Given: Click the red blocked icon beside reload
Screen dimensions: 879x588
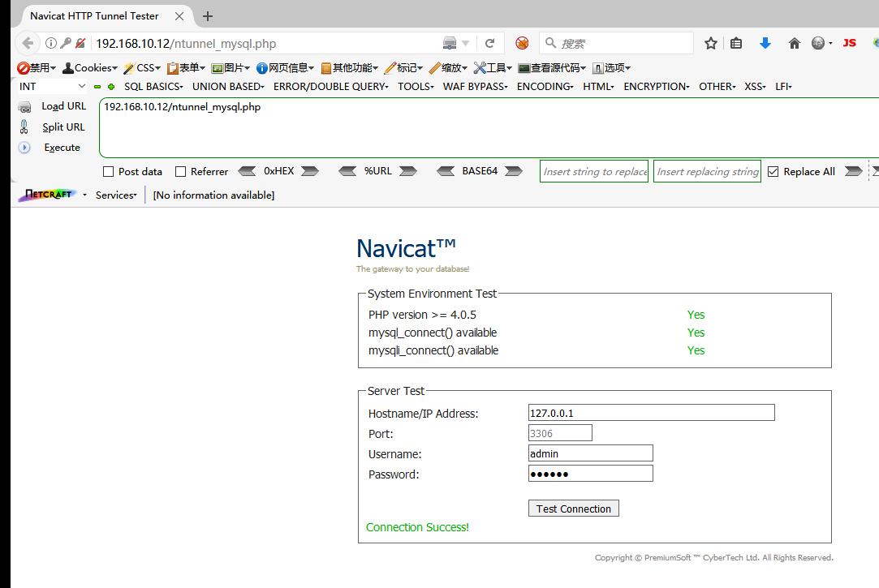Looking at the screenshot, I should click(522, 43).
